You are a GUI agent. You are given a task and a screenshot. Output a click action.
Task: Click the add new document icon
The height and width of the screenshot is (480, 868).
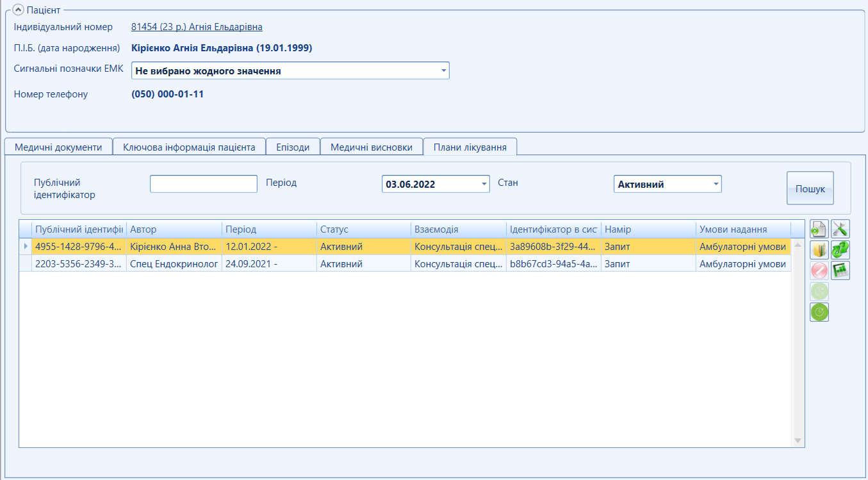coord(819,229)
